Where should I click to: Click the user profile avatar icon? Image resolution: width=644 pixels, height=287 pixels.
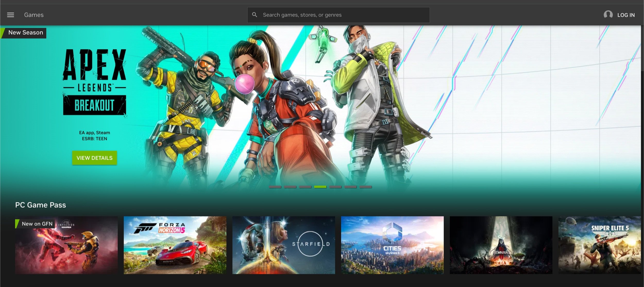[608, 15]
